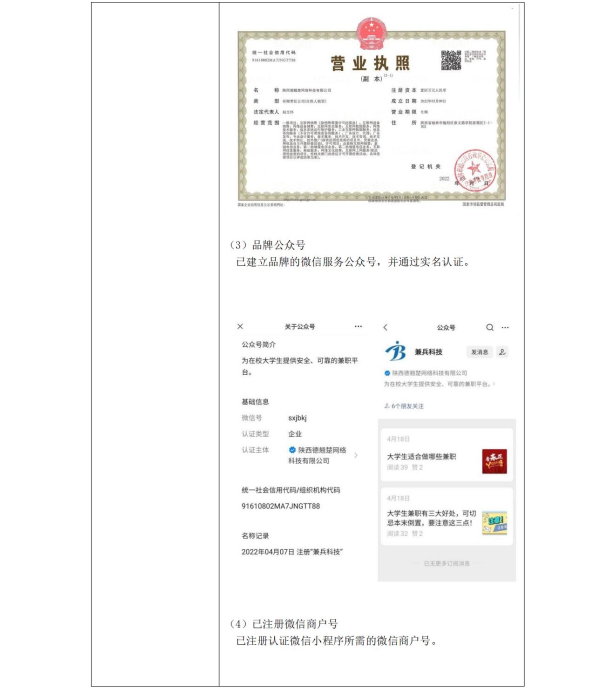Click the 已无更多订阅消息 footer text
616x689 pixels.
447,563
